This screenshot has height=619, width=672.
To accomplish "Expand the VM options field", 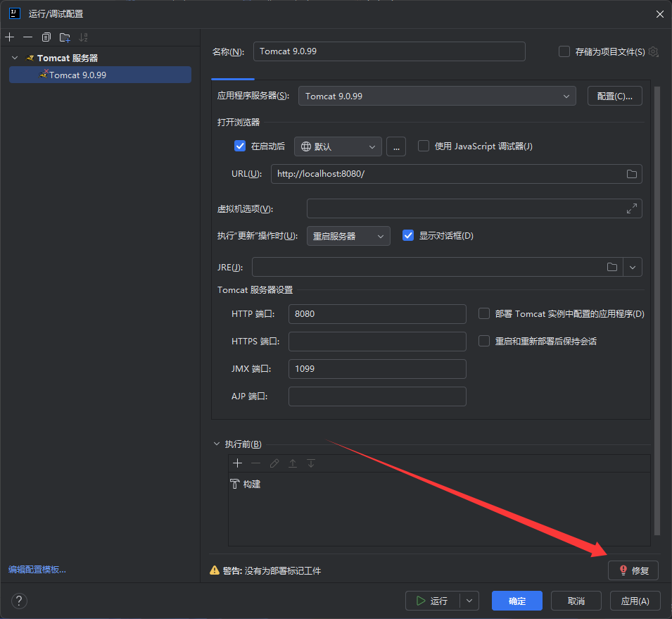I will [632, 208].
